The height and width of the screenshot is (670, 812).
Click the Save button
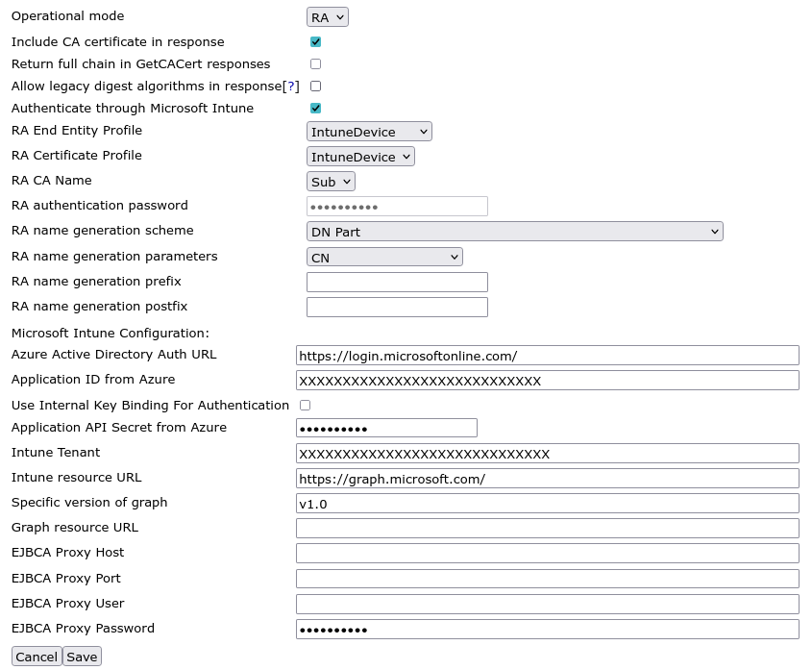coord(82,657)
